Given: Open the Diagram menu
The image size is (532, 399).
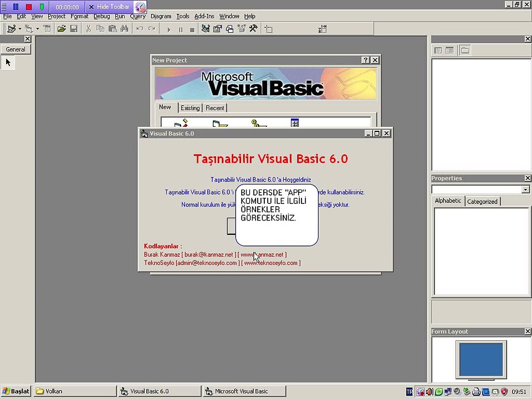Looking at the screenshot, I should [161, 16].
